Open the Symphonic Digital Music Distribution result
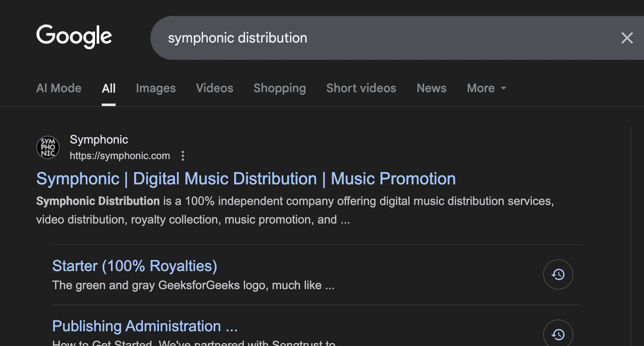 coord(246,178)
